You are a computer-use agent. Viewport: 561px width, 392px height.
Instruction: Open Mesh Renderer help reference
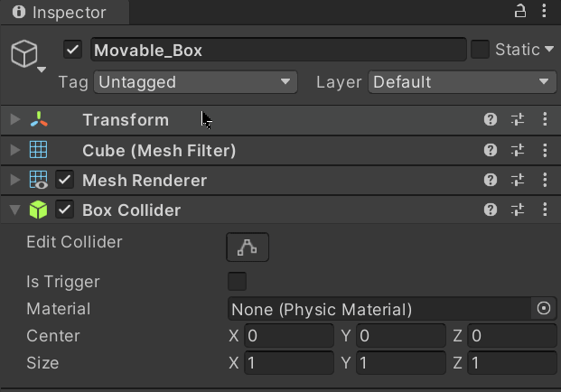491,180
